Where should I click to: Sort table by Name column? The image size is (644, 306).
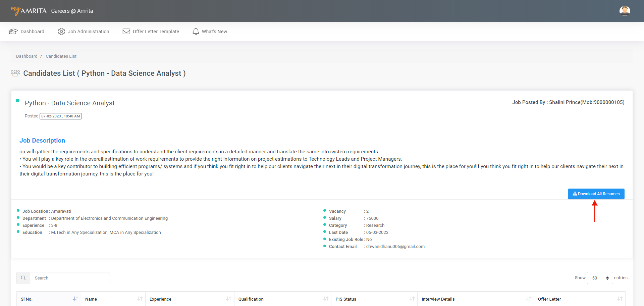coord(140,299)
